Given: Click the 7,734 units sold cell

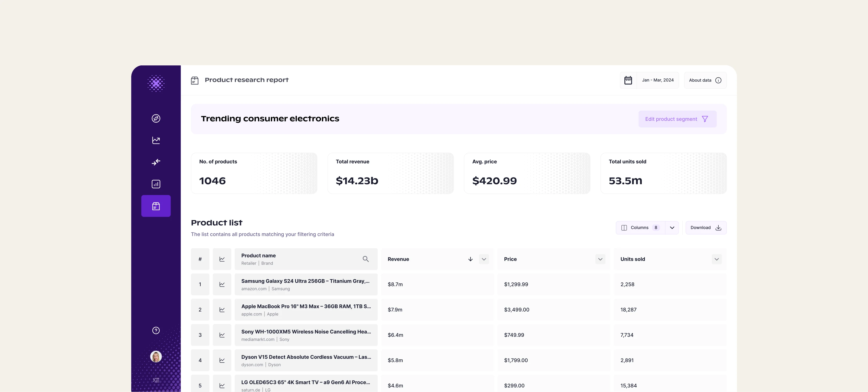Looking at the screenshot, I should tap(670, 335).
